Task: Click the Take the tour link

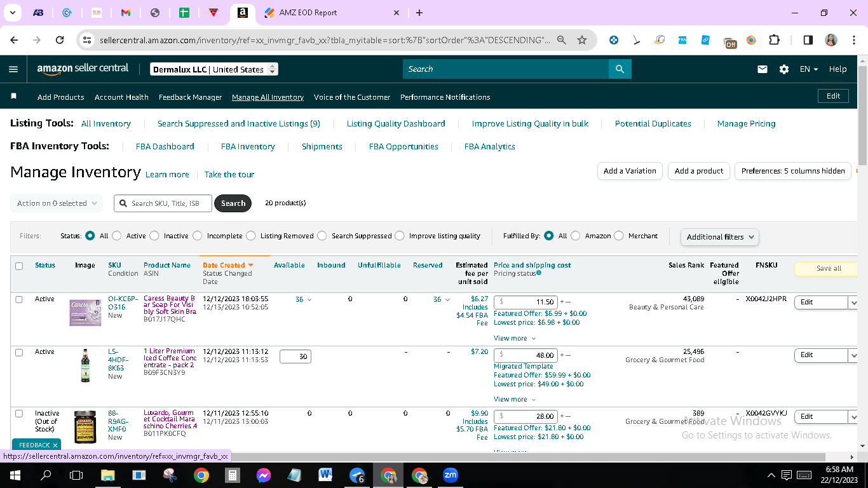Action: click(229, 175)
